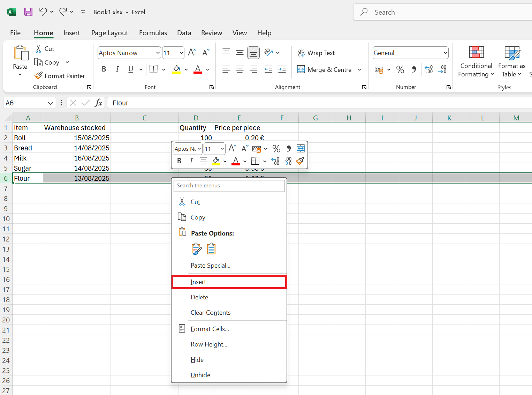This screenshot has height=395, width=532.
Task: Toggle align left in ribbon
Action: [x=226, y=69]
